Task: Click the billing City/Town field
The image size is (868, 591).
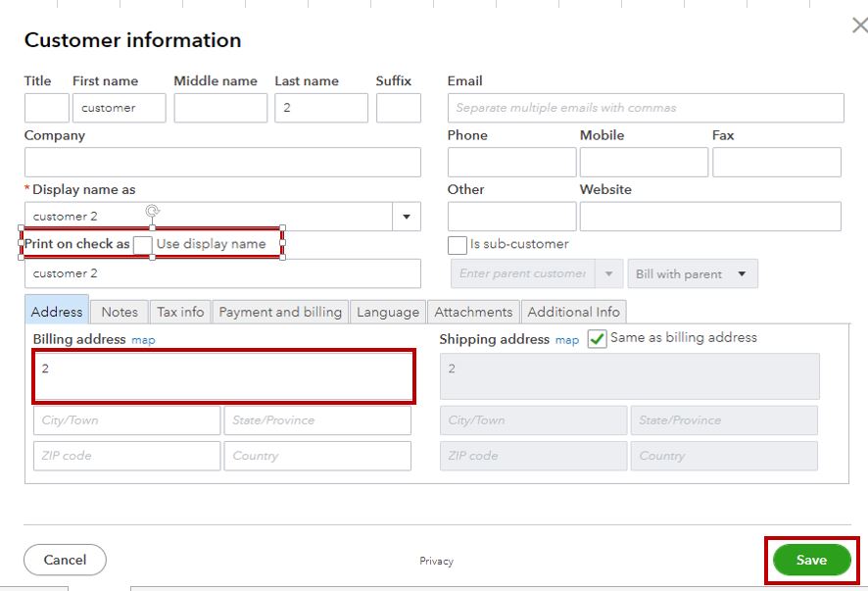Action: coord(126,420)
